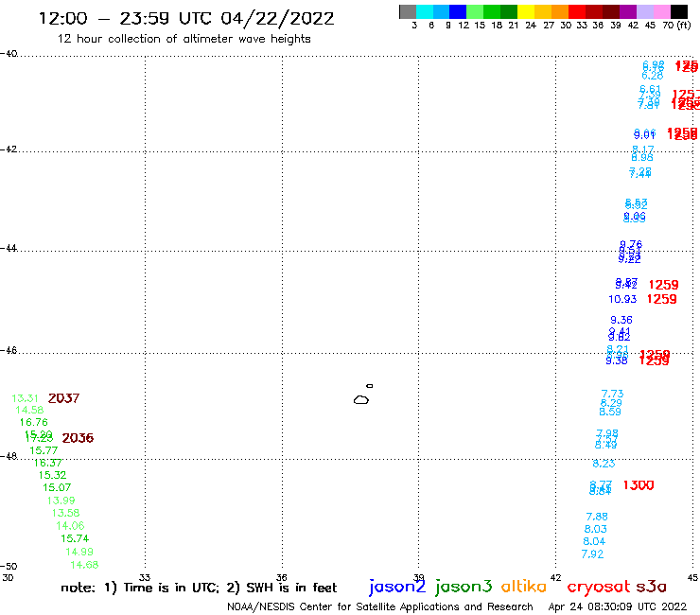The height and width of the screenshot is (615, 700).
Task: Select wave height value 14.06
Action: (x=70, y=526)
